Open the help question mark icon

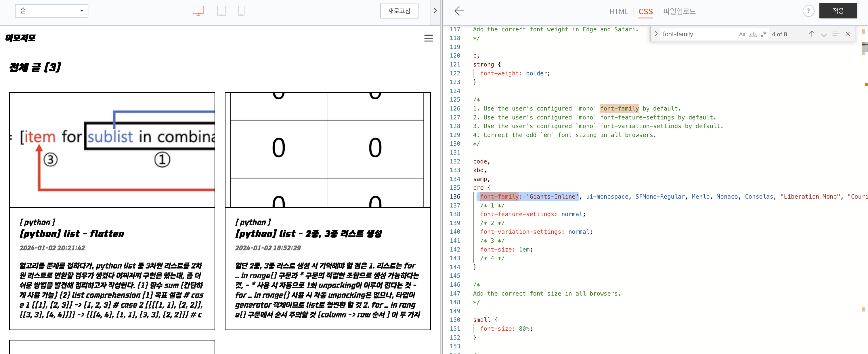click(x=808, y=11)
